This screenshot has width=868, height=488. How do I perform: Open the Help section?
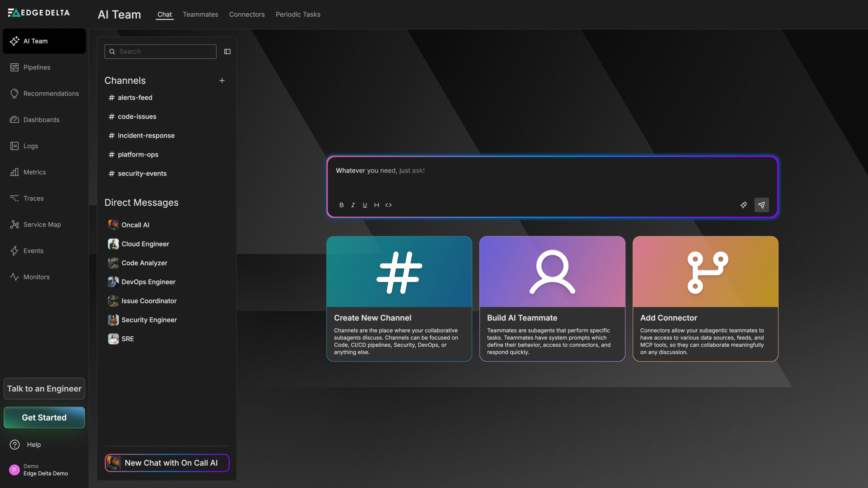(x=34, y=445)
